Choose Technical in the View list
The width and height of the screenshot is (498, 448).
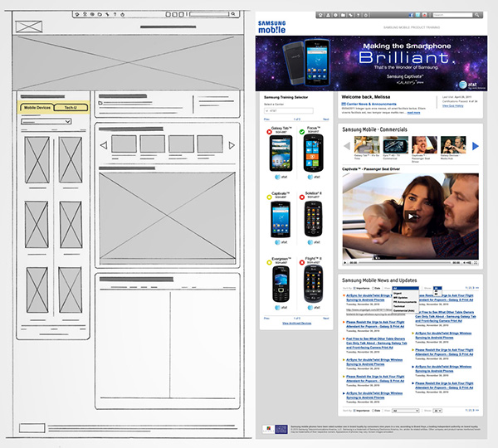coord(399,306)
